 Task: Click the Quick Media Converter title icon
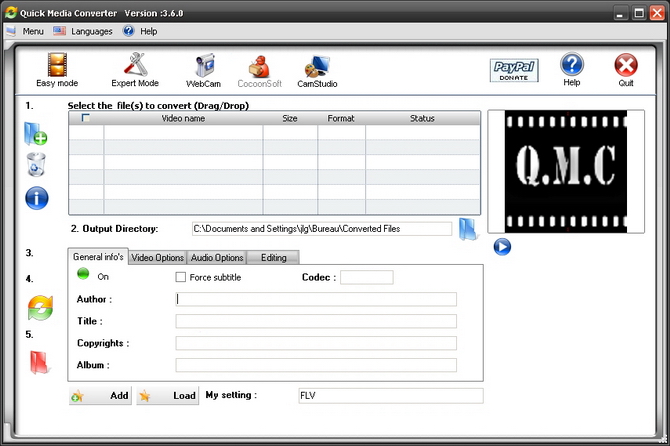11,12
